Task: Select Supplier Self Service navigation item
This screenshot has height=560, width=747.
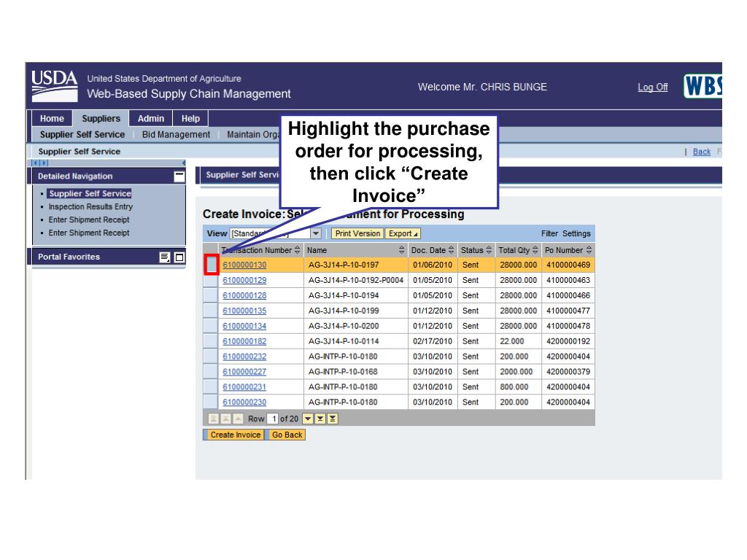Action: coord(90,193)
